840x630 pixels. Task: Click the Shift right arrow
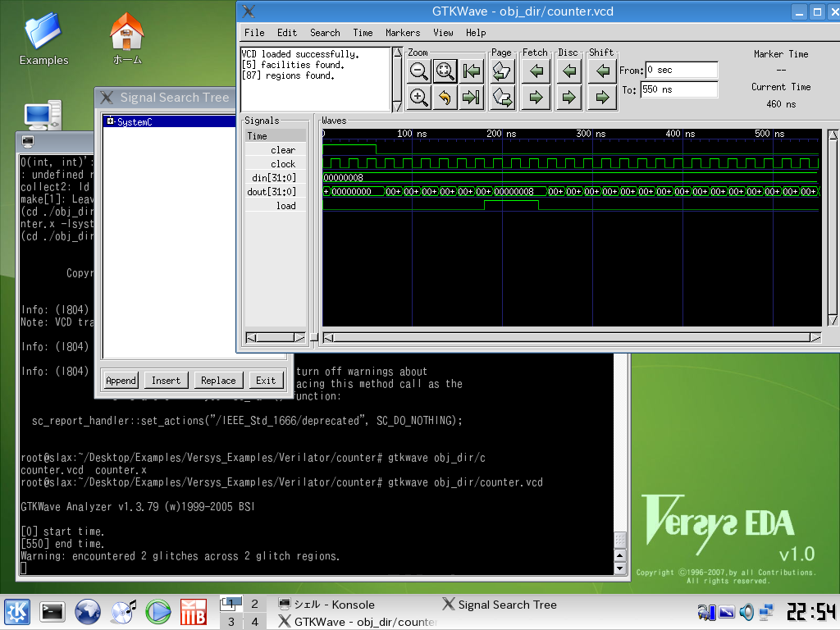pos(603,98)
